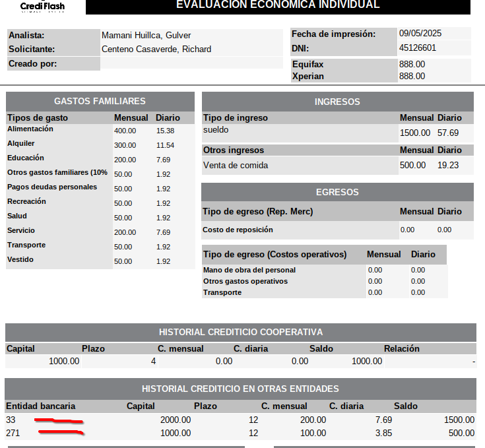Click the empty Creado por field
The image size is (485, 448).
(191, 64)
